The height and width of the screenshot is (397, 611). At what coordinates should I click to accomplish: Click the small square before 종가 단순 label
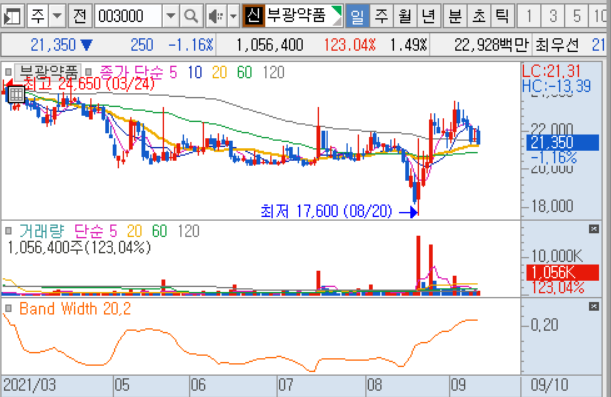pos(88,72)
